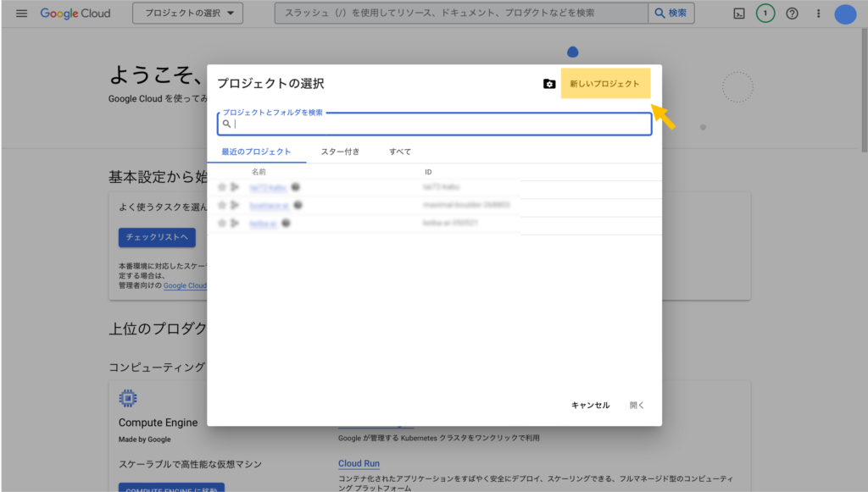Screen dimensions: 868x492
Task: Switch to the すべて tab
Action: click(400, 152)
